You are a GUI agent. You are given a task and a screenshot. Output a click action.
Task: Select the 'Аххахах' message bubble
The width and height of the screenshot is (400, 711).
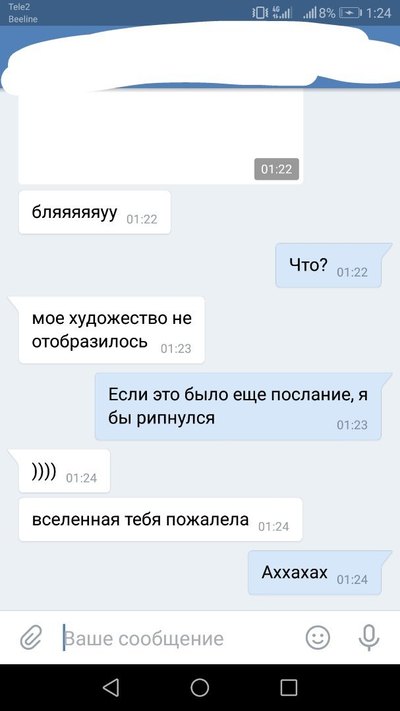point(317,572)
